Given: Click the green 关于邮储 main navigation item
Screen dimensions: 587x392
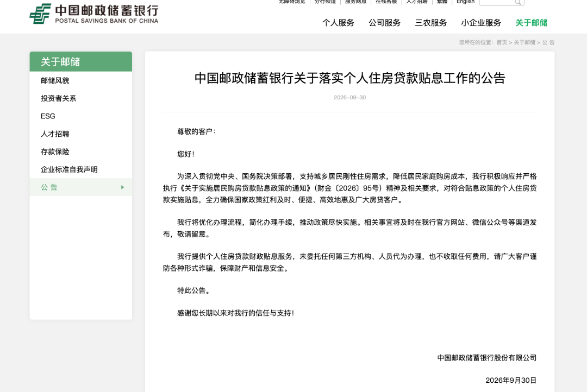Looking at the screenshot, I should [531, 23].
